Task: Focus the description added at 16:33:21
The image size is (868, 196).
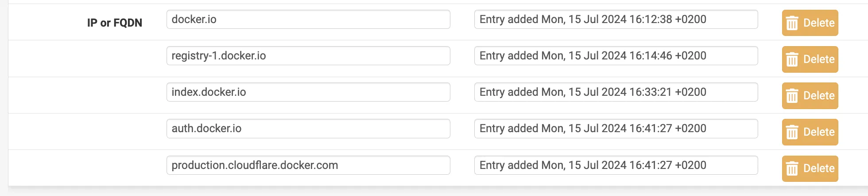Action: click(x=616, y=92)
